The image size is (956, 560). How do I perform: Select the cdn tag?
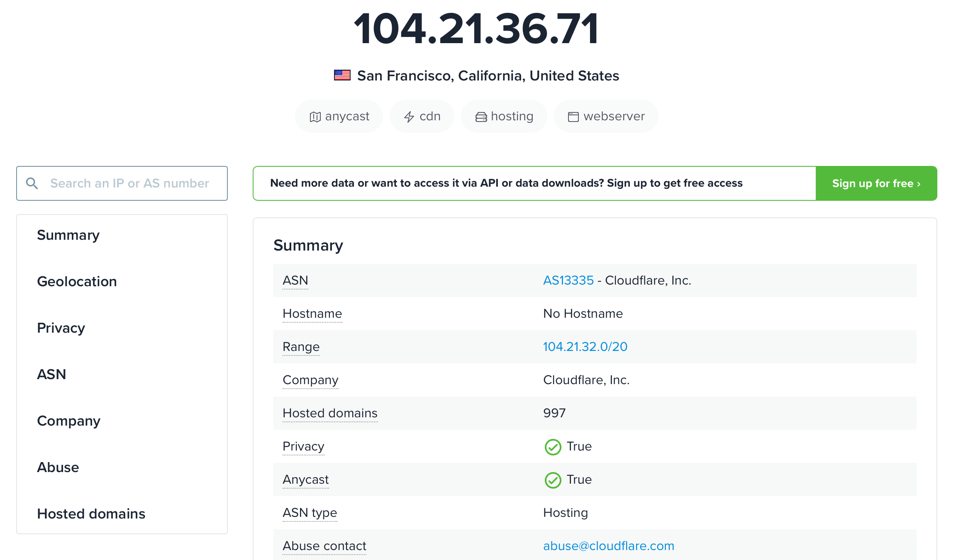point(422,116)
